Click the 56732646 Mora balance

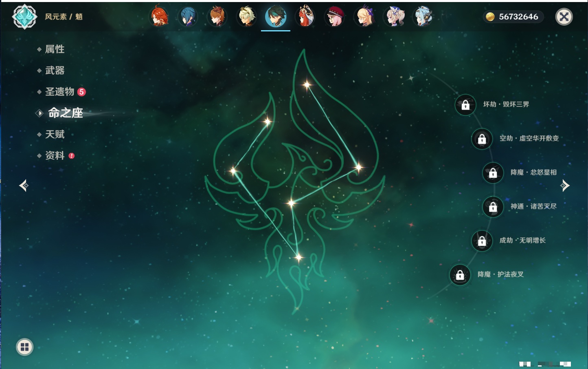pyautogui.click(x=518, y=17)
